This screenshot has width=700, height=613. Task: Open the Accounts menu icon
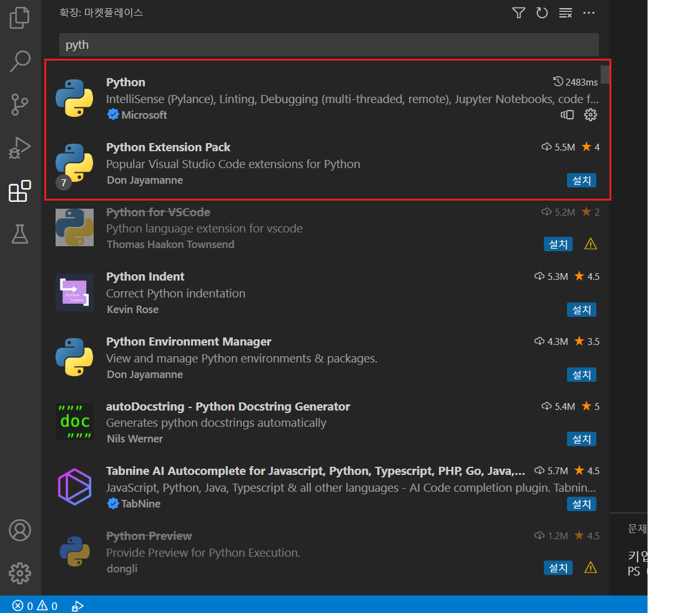(19, 531)
